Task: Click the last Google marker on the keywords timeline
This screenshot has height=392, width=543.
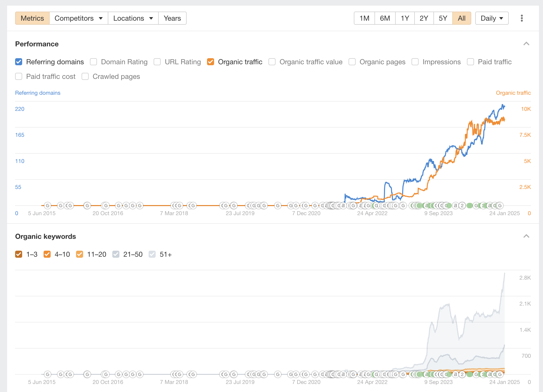Action: click(500, 374)
